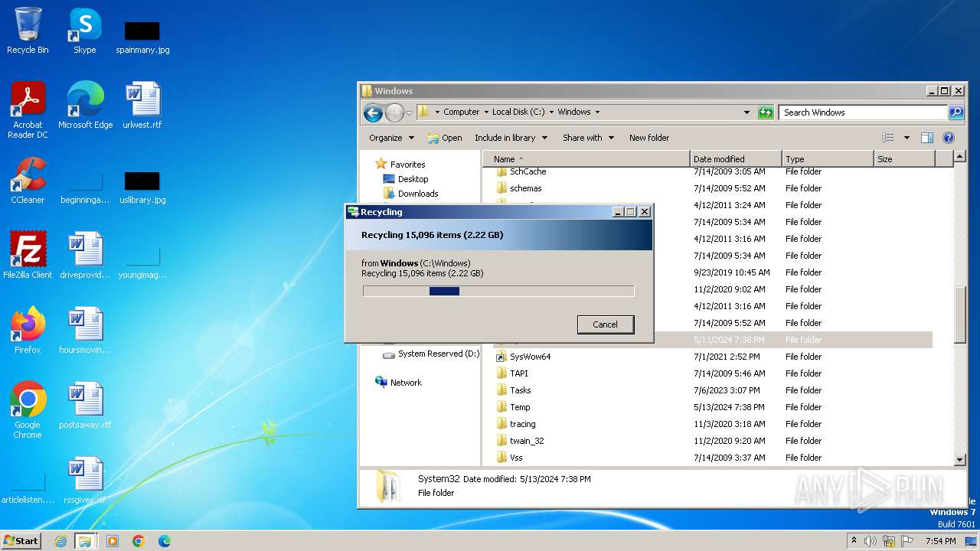This screenshot has width=980, height=551.
Task: Click the search magnifier icon
Action: pyautogui.click(x=955, y=112)
